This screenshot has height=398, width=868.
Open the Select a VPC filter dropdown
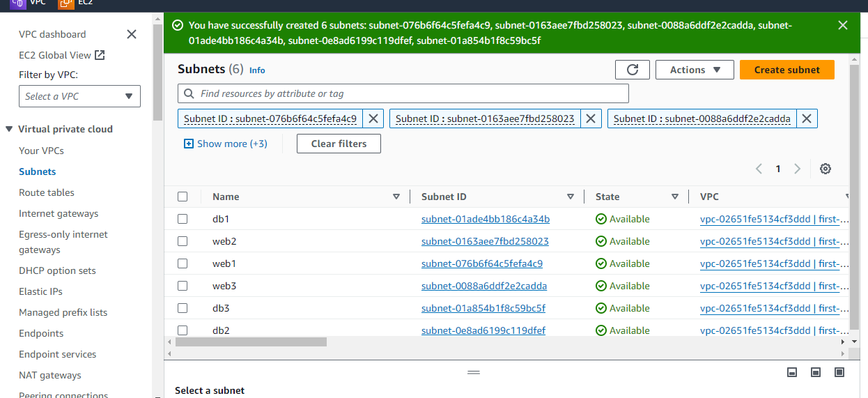[x=79, y=96]
